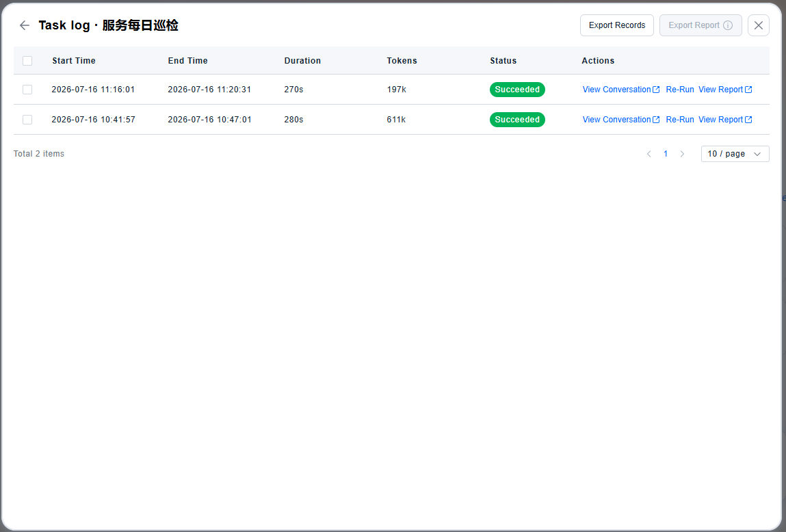Re-Run the 197k tokens task
Screen dimensions: 786x532
680,90
